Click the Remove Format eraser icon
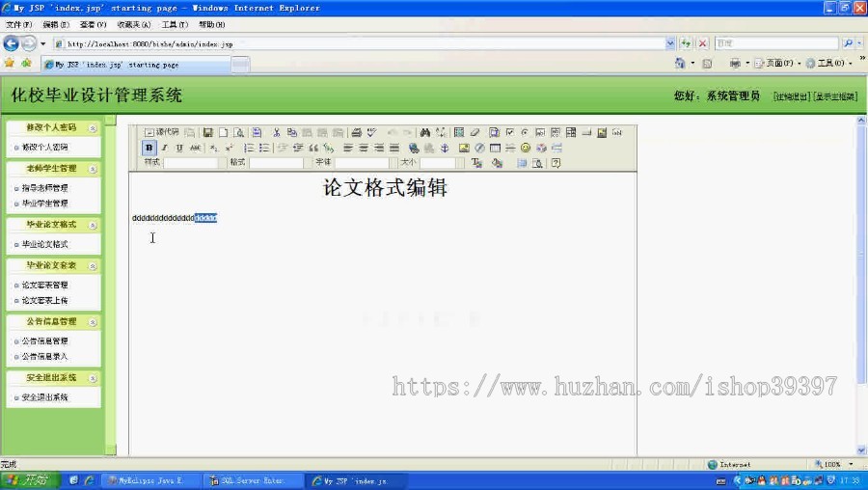The image size is (868, 490). pyautogui.click(x=475, y=132)
